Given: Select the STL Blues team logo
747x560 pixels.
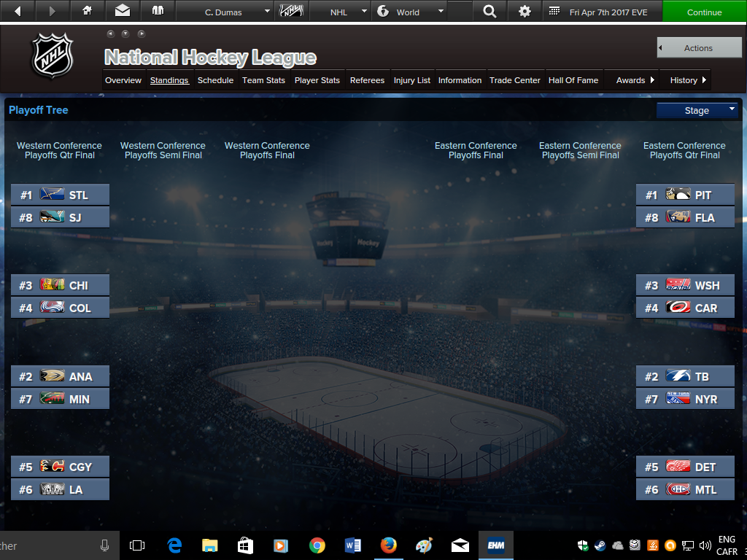Looking at the screenshot, I should coord(52,194).
